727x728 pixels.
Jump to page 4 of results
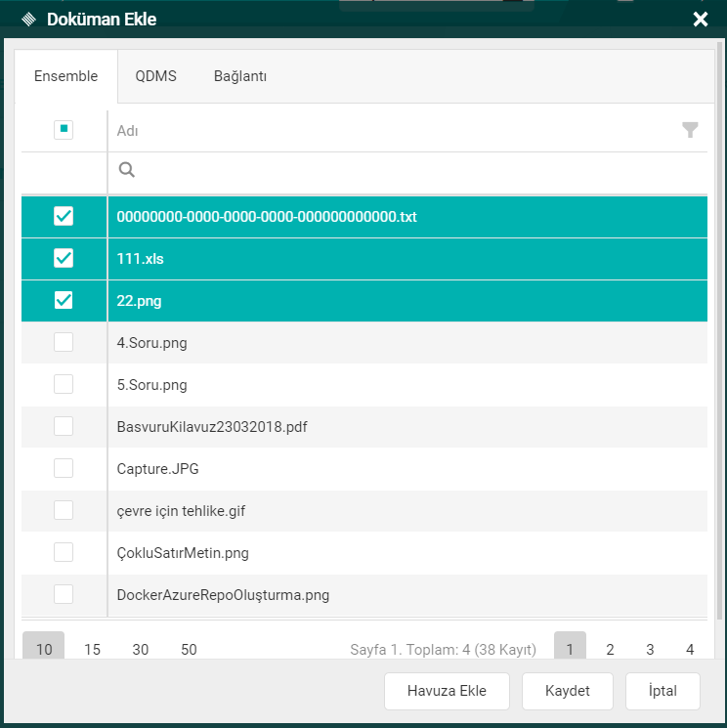click(x=690, y=649)
